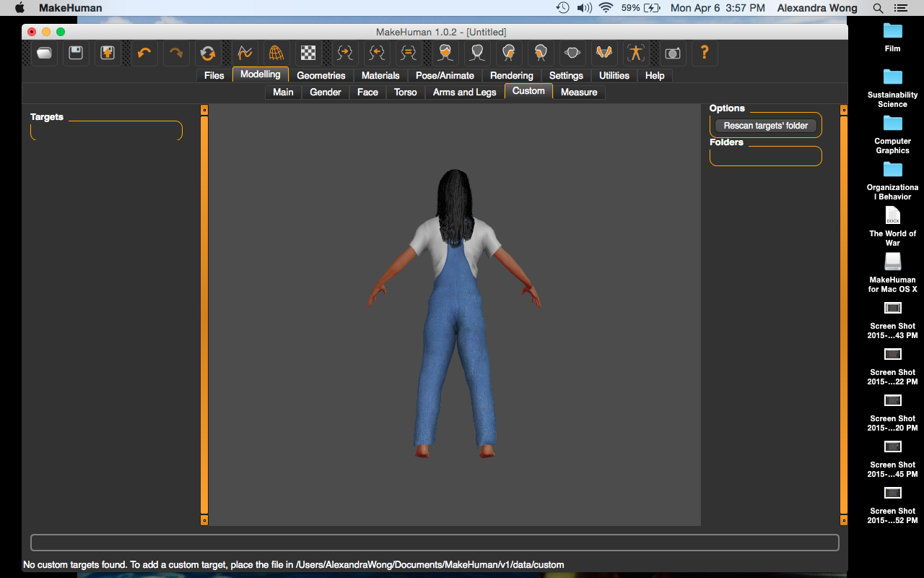
Task: Open the Rendering tab
Action: point(511,75)
